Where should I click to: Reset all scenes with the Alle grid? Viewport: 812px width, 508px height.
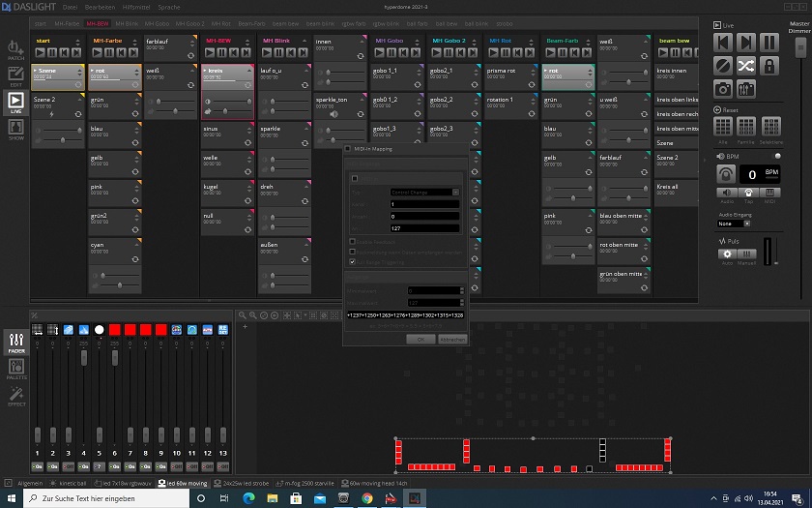pos(723,126)
